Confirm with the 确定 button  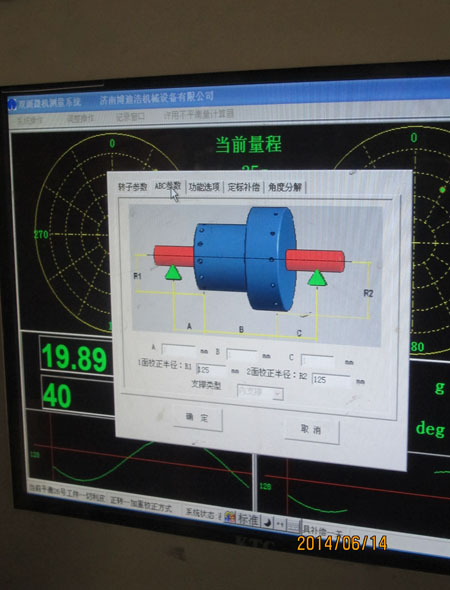(198, 418)
